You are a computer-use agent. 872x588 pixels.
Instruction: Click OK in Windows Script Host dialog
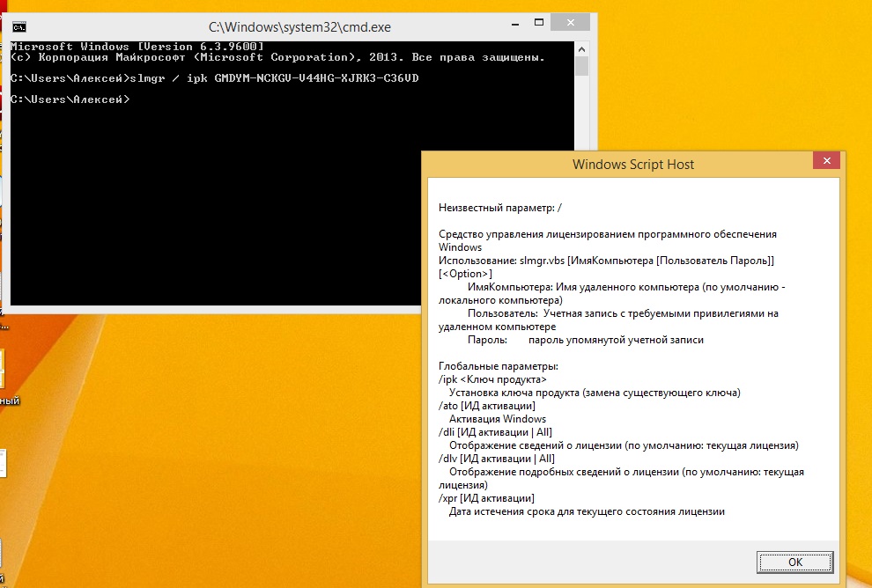coord(794,562)
